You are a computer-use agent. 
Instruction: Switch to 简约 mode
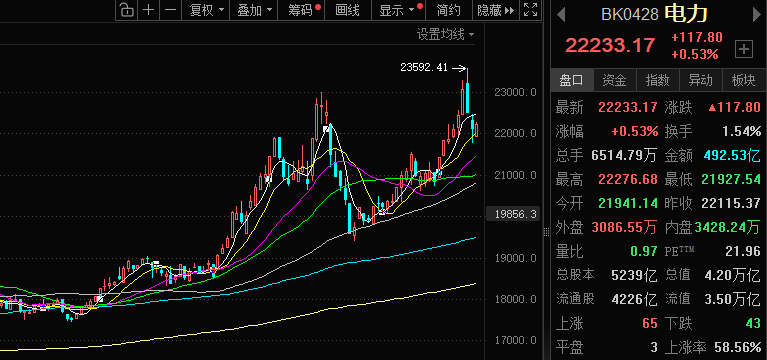coord(448,10)
